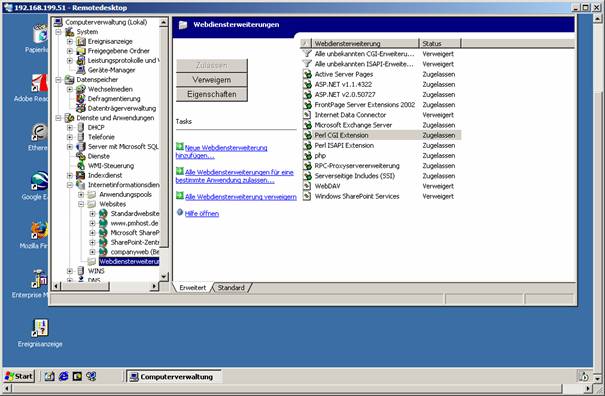
Task: Click tree pane scroll-up arrow
Action: coord(164,22)
